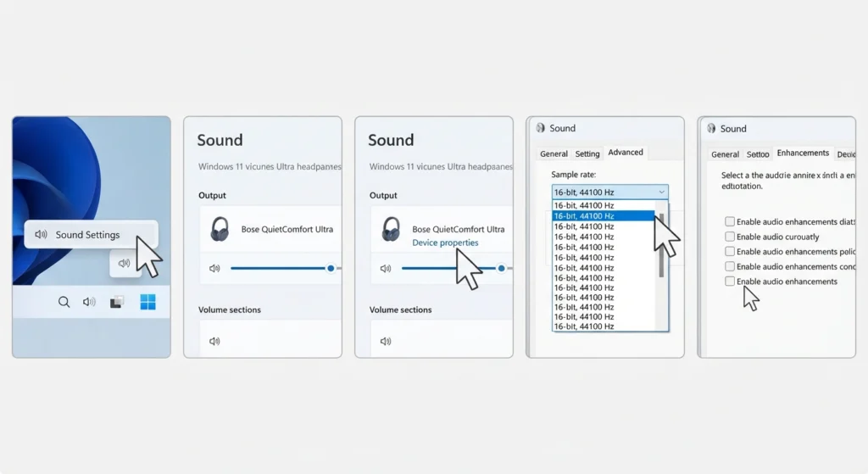Open the taskbar search magnifier icon
The height and width of the screenshot is (474, 868).
[x=64, y=302]
